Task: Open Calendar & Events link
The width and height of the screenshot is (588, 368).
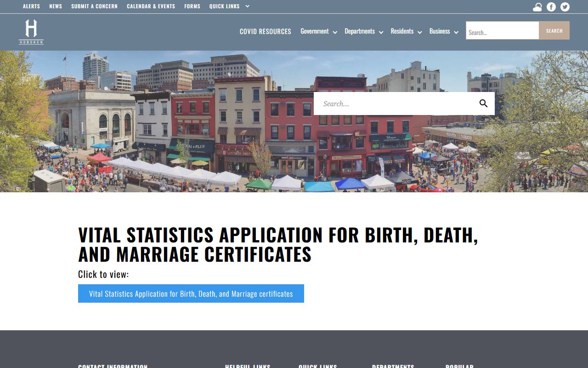Action: coord(151,6)
